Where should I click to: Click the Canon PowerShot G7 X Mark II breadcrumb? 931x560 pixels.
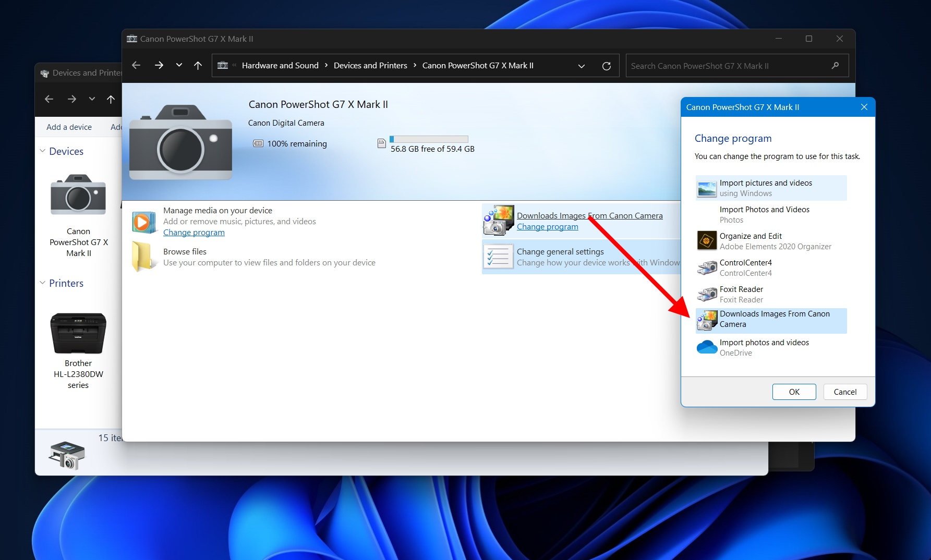478,65
